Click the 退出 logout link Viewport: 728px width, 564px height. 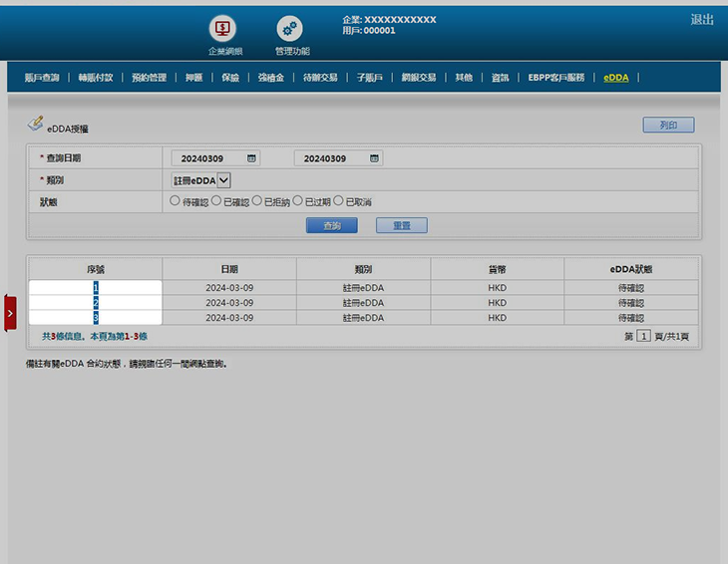(x=702, y=20)
